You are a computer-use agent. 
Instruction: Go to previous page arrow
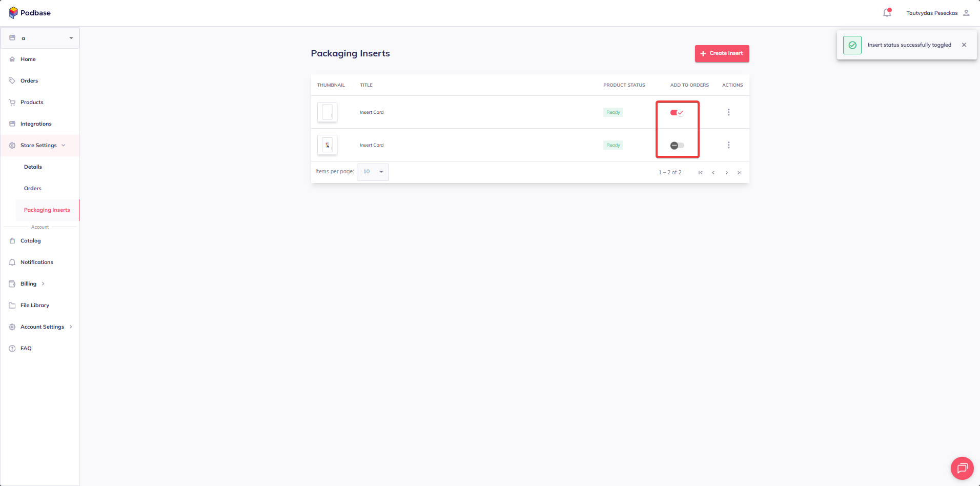coord(713,173)
